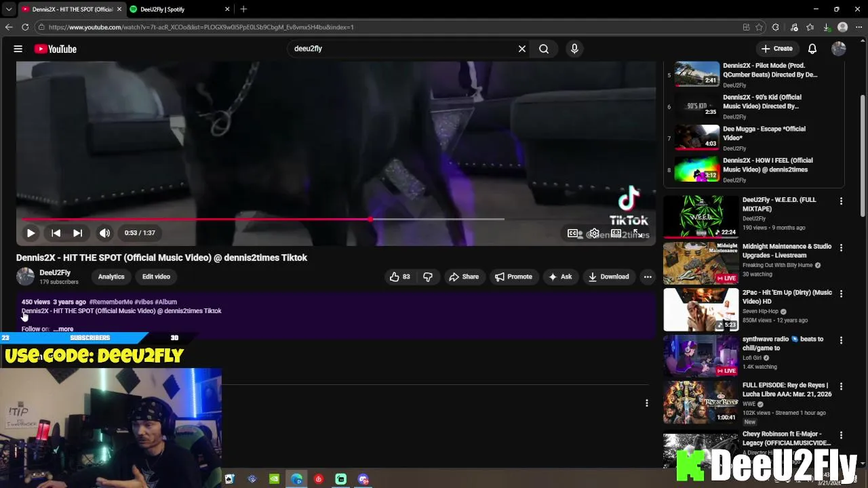This screenshot has width=868, height=488.
Task: Click the browser address bar URL
Action: [201, 27]
